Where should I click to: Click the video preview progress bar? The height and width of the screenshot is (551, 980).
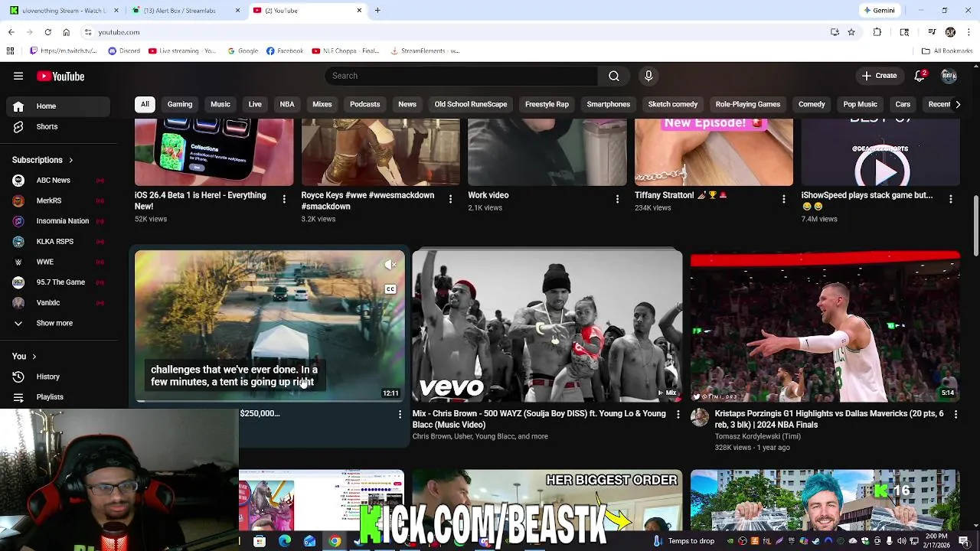(x=269, y=401)
